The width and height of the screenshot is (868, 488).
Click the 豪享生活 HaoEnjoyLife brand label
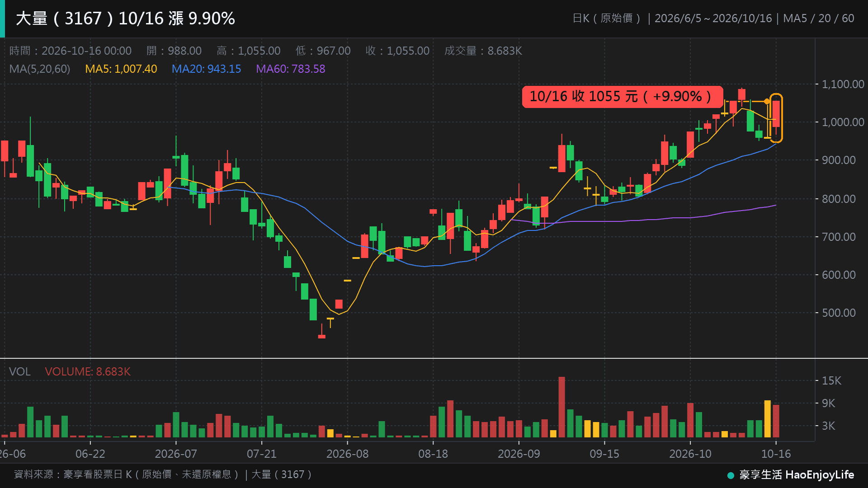[x=791, y=475]
